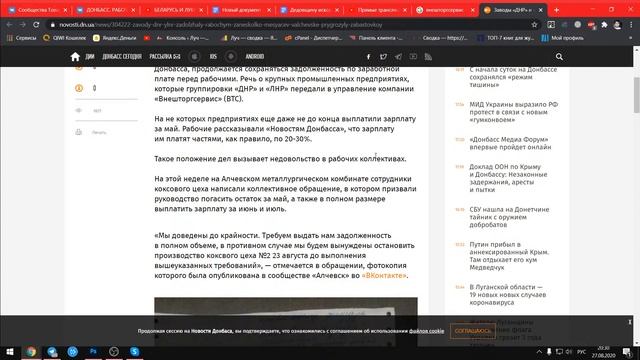Screen dimensions: 640x360
Task: Bookmark this page with star icon
Action: (534, 25)
